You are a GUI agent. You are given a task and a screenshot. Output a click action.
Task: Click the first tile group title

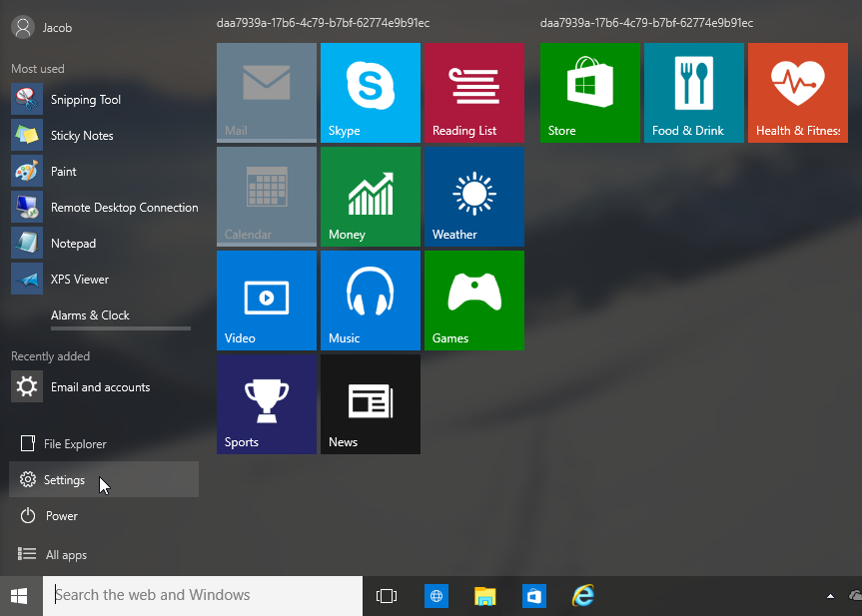pyautogui.click(x=324, y=23)
